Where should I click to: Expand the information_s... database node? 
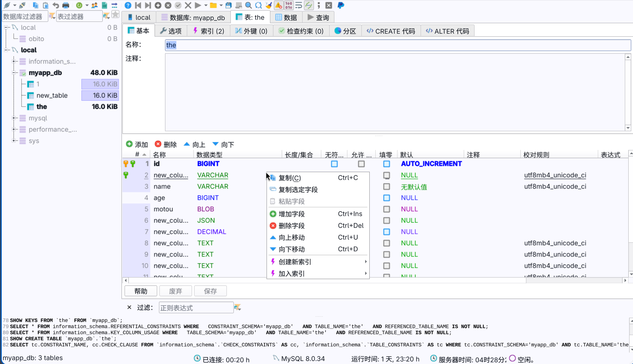pos(14,61)
